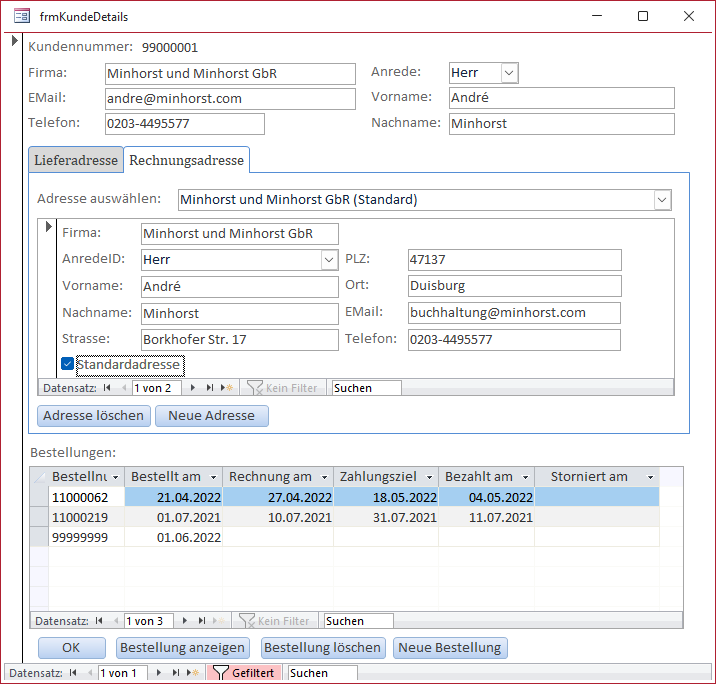This screenshot has width=716, height=684.
Task: Jump to last order record of 3
Action: 202,621
